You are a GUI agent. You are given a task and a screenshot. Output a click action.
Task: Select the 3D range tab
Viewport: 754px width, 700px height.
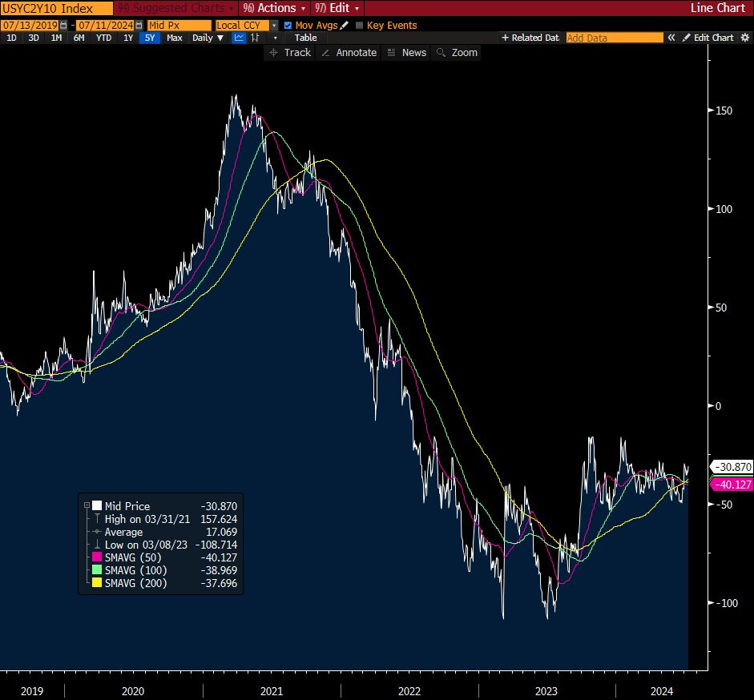34,38
